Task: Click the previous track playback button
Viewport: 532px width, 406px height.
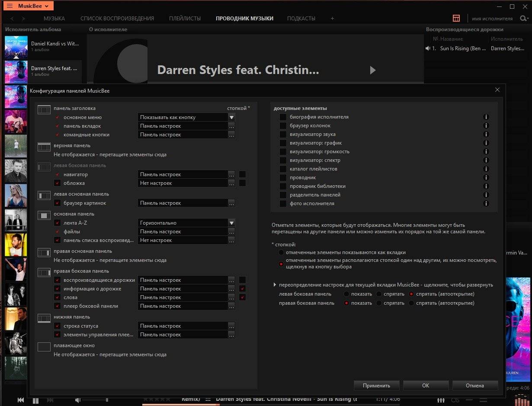Action: coord(21,400)
